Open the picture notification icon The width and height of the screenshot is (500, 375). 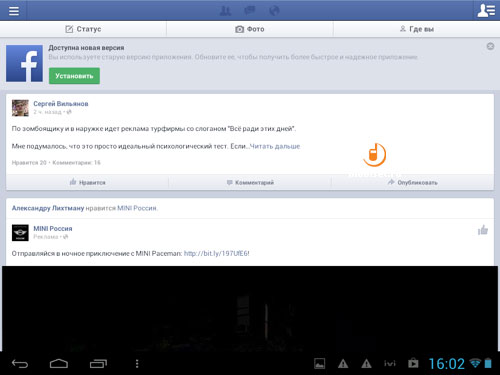click(x=320, y=363)
